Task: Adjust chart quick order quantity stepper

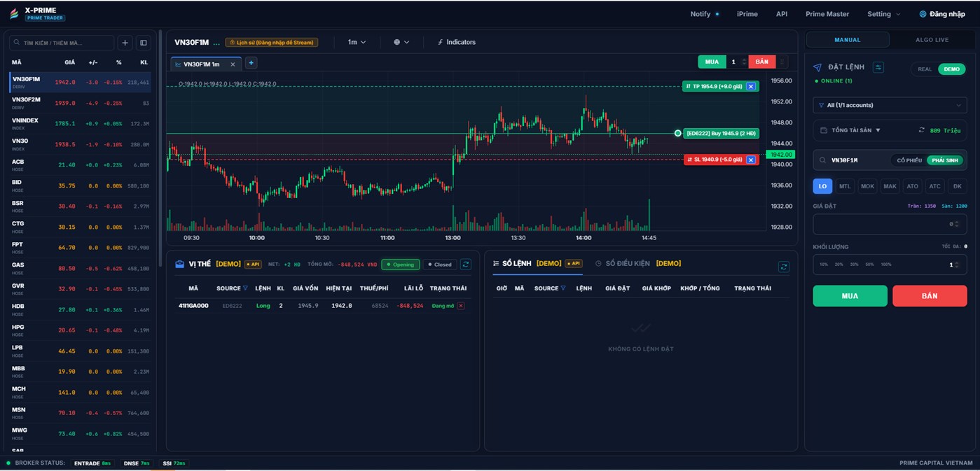Action: (x=744, y=62)
